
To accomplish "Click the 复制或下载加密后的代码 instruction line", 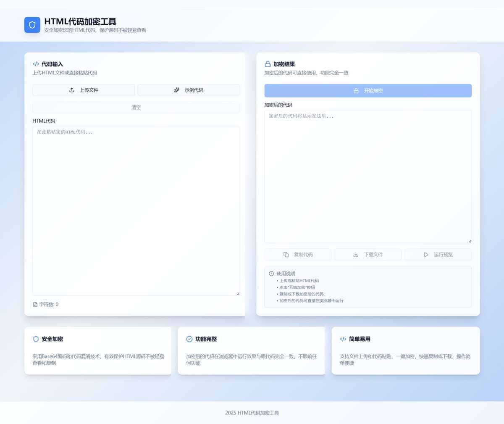I will click(301, 294).
